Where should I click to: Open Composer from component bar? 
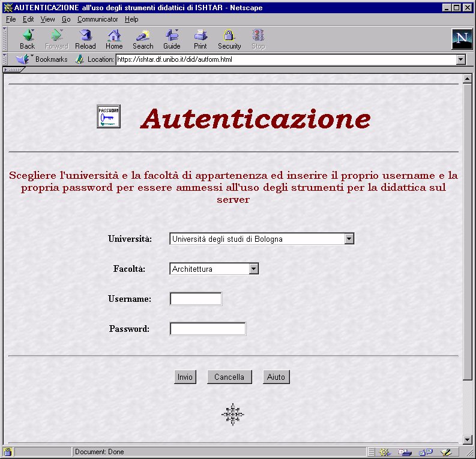click(x=446, y=452)
